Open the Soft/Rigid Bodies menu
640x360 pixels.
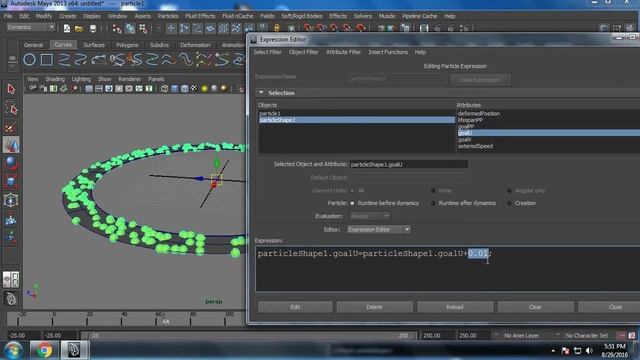[302, 16]
